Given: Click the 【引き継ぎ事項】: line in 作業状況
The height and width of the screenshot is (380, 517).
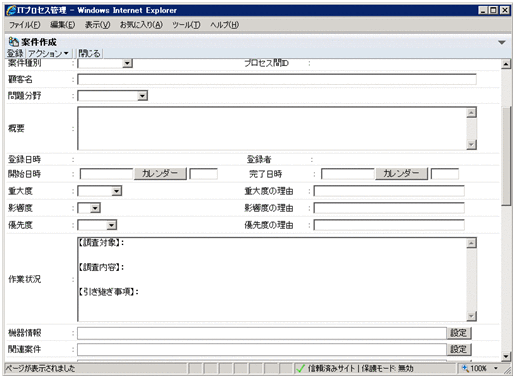Looking at the screenshot, I should click(109, 292).
